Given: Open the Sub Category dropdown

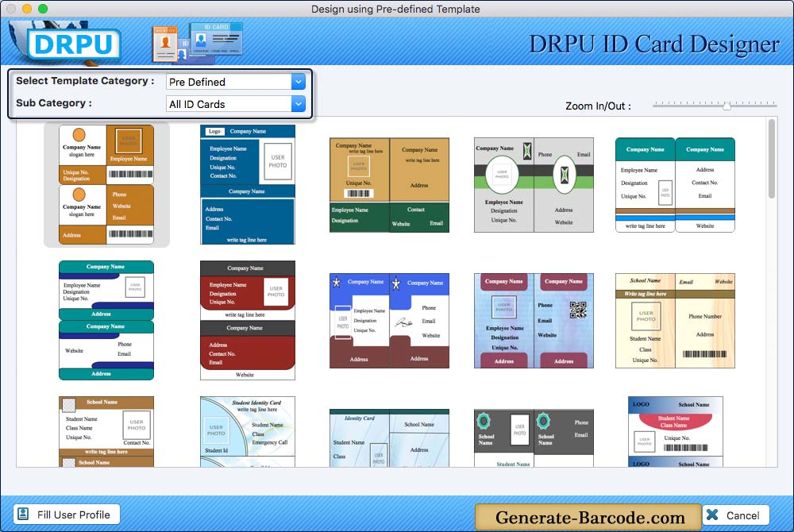Looking at the screenshot, I should (236, 104).
